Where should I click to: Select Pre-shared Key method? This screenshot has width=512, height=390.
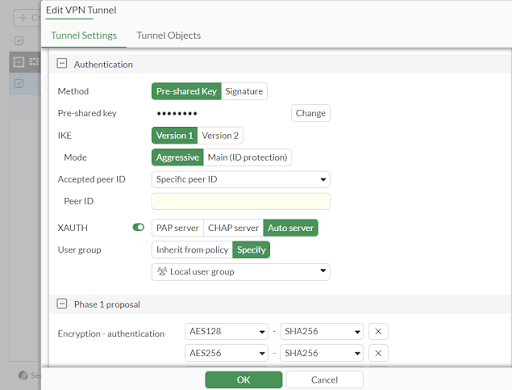[x=186, y=91]
